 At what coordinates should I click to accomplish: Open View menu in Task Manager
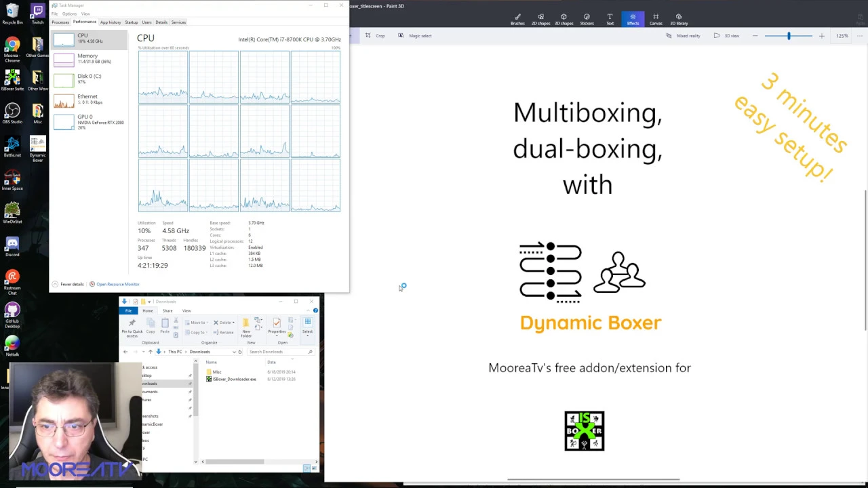tap(85, 14)
